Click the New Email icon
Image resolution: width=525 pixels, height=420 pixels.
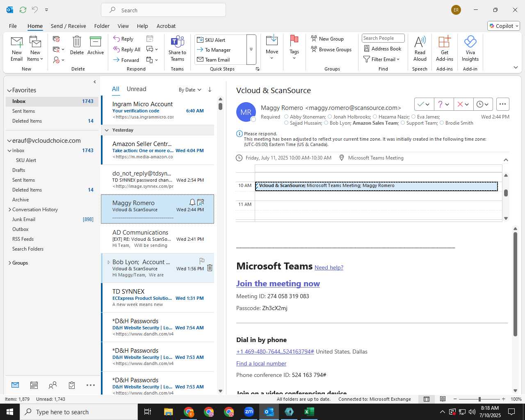coord(16,48)
